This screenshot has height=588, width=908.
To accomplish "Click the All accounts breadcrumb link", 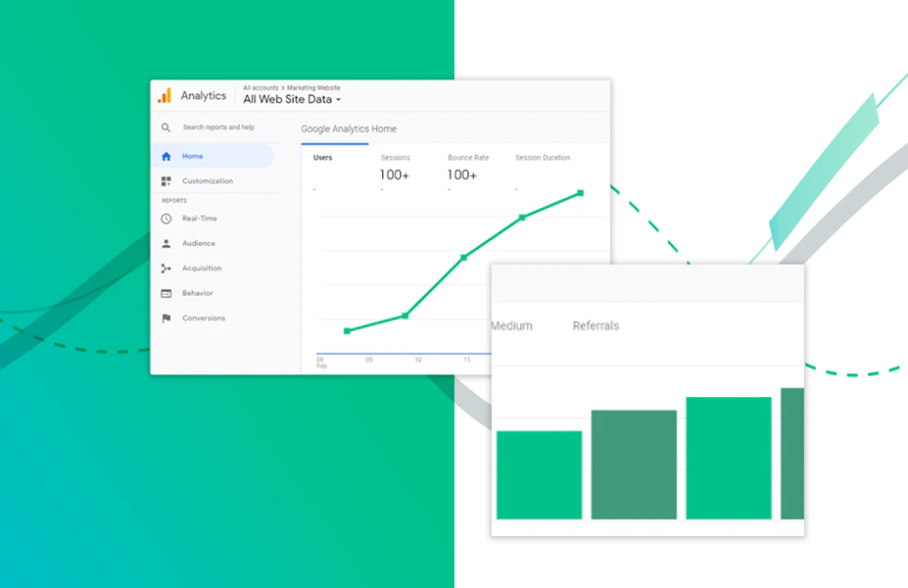I will coord(261,88).
